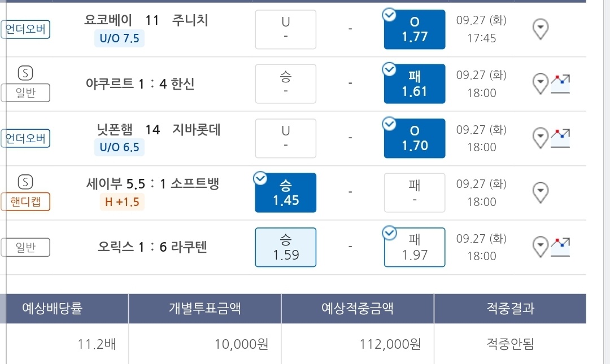Toggle the O 1.70 selection for 닛폰햄
Screen dimensions: 610x364
[x=415, y=138]
